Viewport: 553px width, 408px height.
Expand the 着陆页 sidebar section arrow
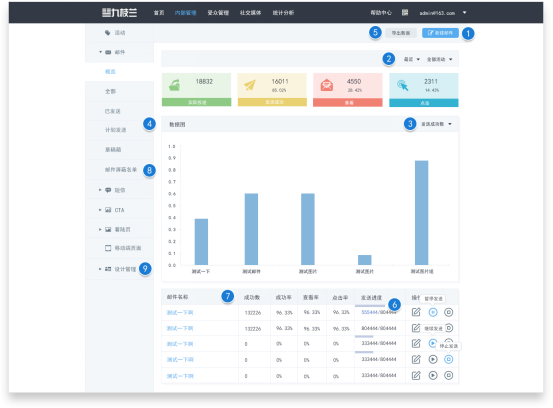click(x=100, y=230)
